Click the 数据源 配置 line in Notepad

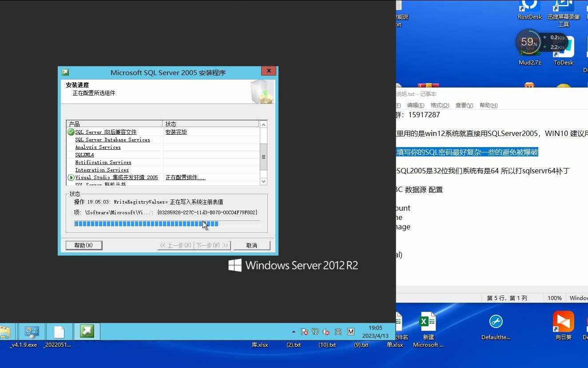(x=419, y=189)
